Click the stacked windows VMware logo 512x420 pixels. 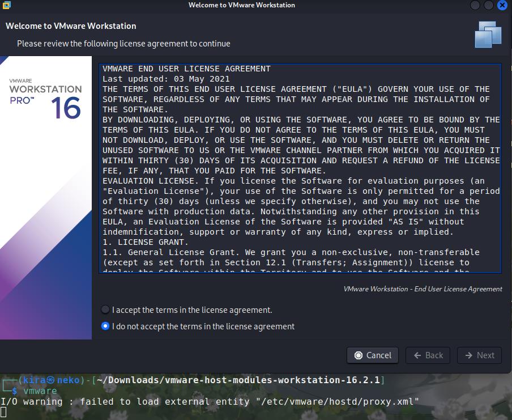[488, 35]
